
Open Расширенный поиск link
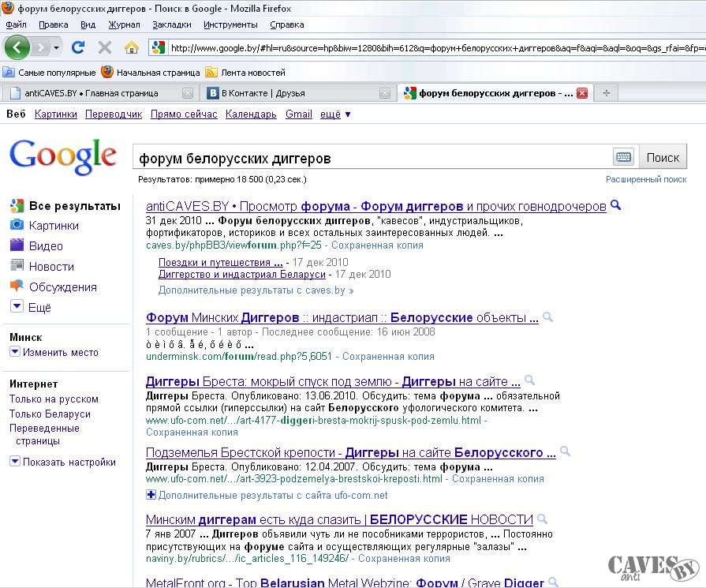tap(646, 179)
